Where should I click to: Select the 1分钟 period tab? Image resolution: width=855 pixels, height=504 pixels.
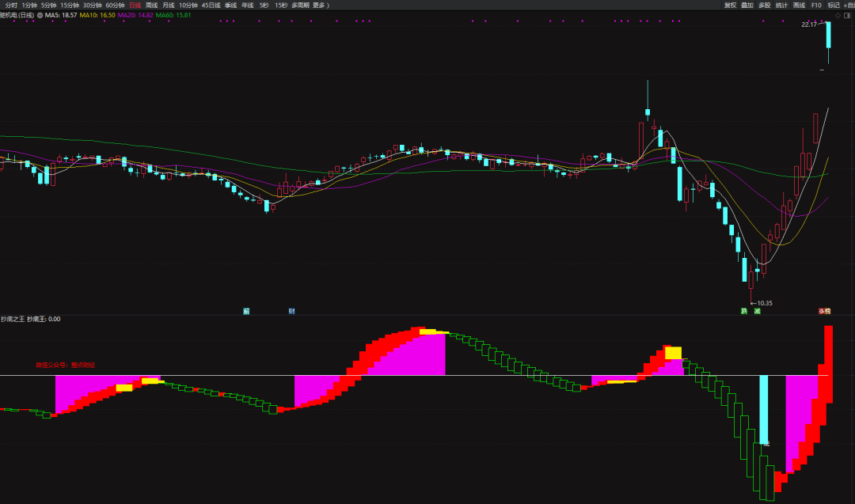point(29,5)
